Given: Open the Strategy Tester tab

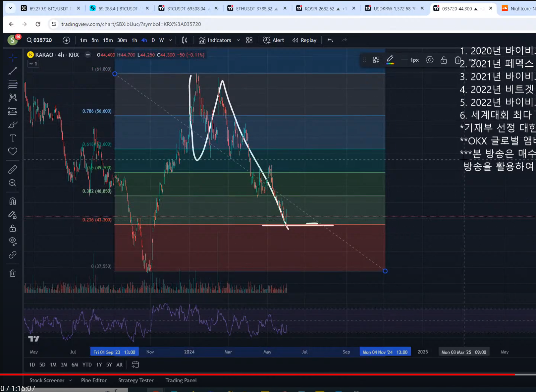Looking at the screenshot, I should [x=136, y=380].
